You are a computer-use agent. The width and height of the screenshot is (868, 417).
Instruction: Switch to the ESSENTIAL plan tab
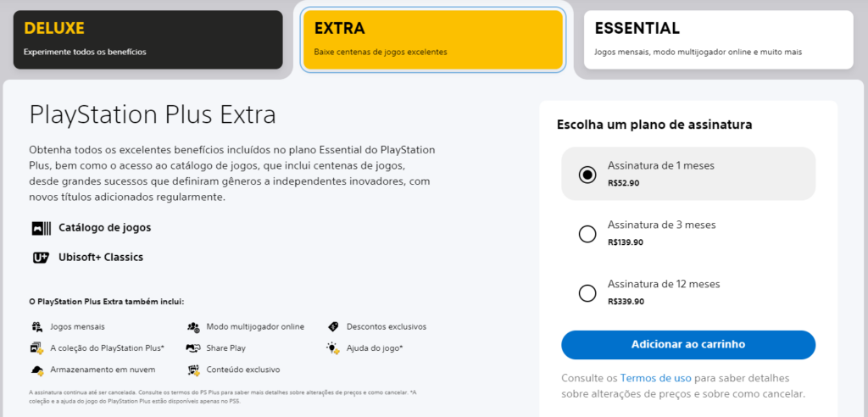click(717, 39)
